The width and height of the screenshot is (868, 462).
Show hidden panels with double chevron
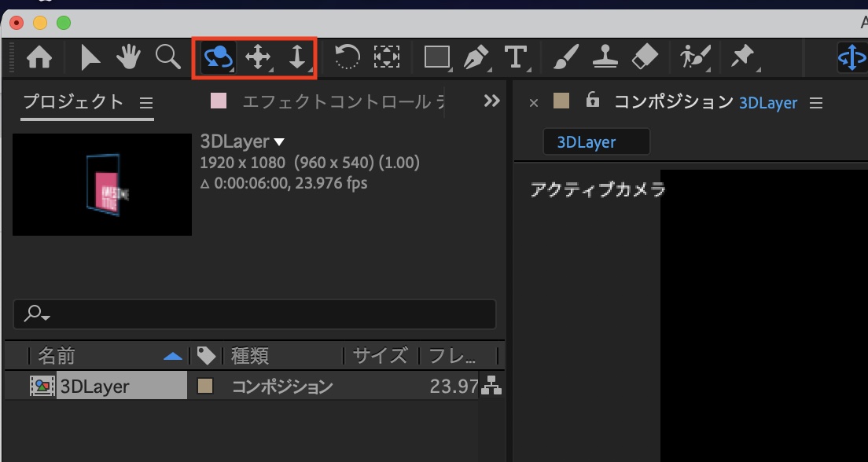click(491, 101)
